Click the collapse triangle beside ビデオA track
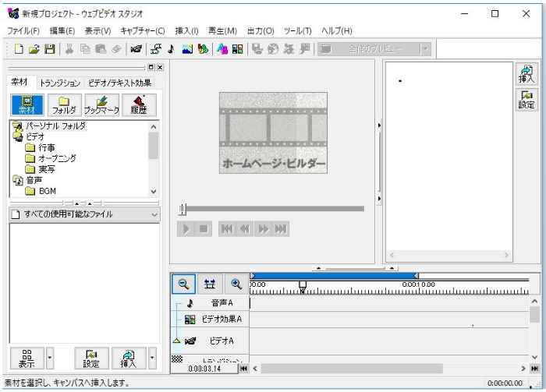This screenshot has height=392, width=546. (x=176, y=341)
